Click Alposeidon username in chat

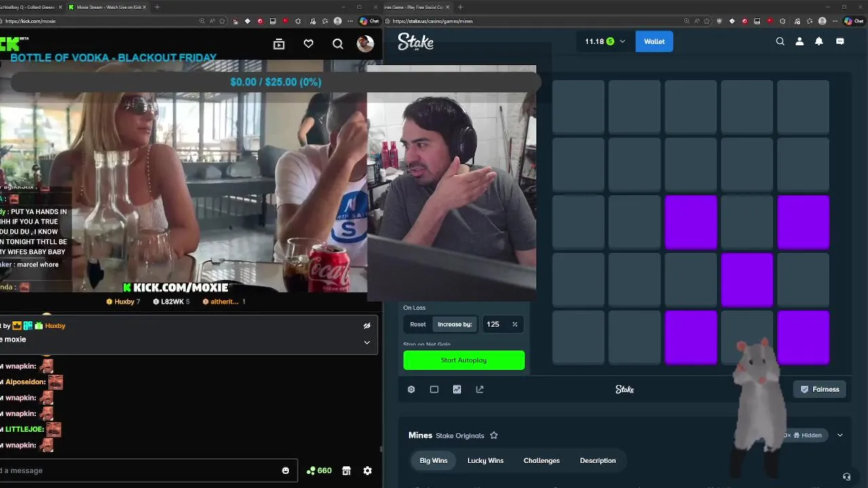(x=26, y=382)
